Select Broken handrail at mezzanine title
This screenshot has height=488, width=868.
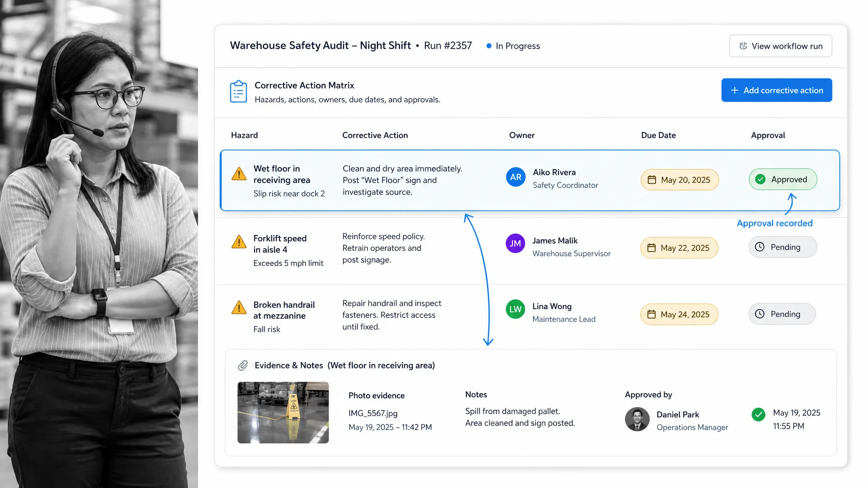pyautogui.click(x=284, y=310)
